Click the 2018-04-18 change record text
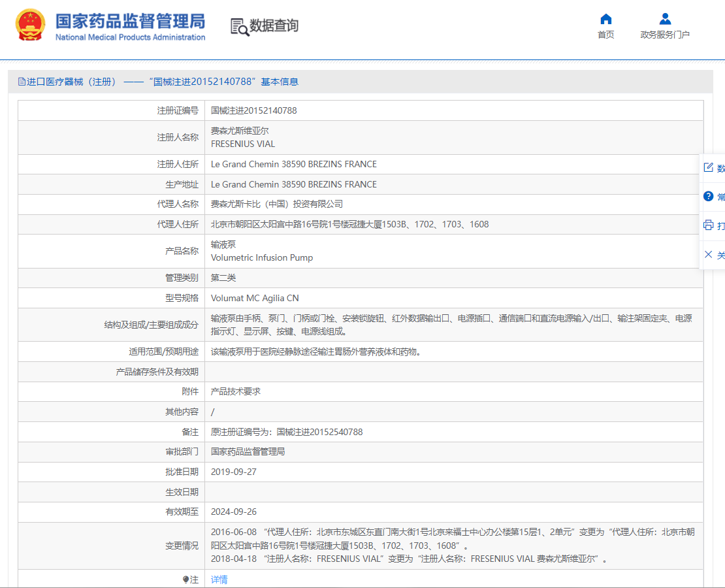This screenshot has height=588, width=725. coord(409,559)
